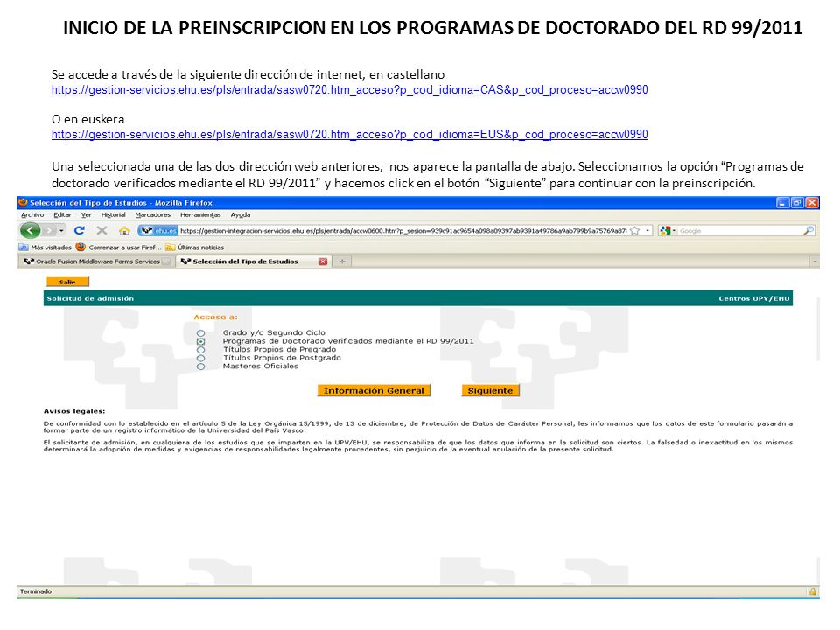Image resolution: width=840 pixels, height=630 pixels.
Task: Open the Archivo menu
Action: (x=32, y=215)
